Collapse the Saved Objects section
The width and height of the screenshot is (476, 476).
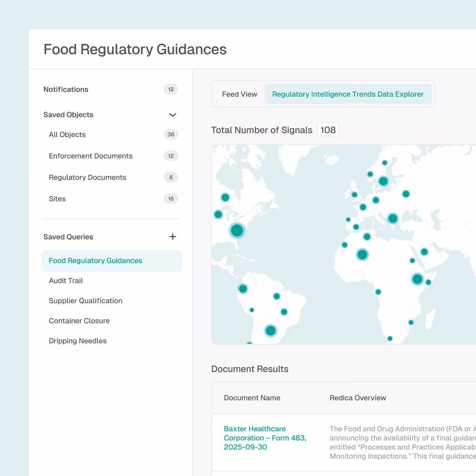coord(172,115)
